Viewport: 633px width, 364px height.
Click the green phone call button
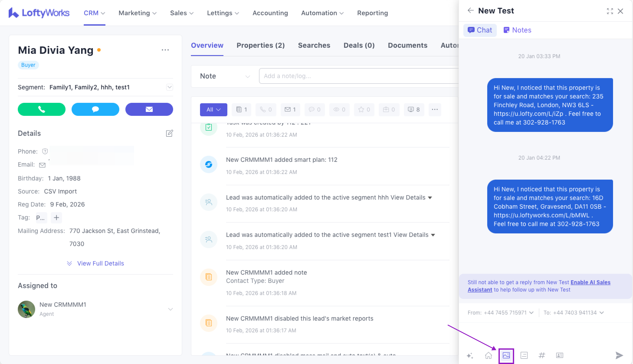pyautogui.click(x=41, y=109)
